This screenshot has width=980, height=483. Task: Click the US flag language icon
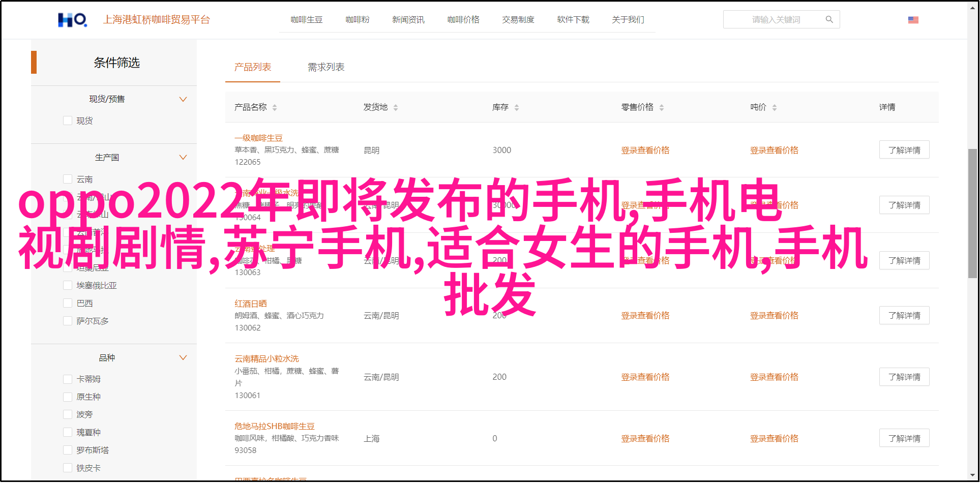[913, 20]
